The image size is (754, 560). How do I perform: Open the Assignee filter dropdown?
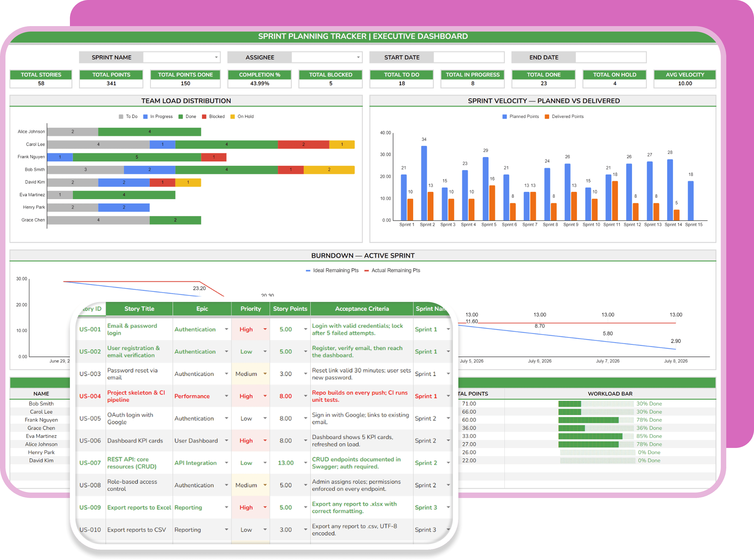pos(358,57)
